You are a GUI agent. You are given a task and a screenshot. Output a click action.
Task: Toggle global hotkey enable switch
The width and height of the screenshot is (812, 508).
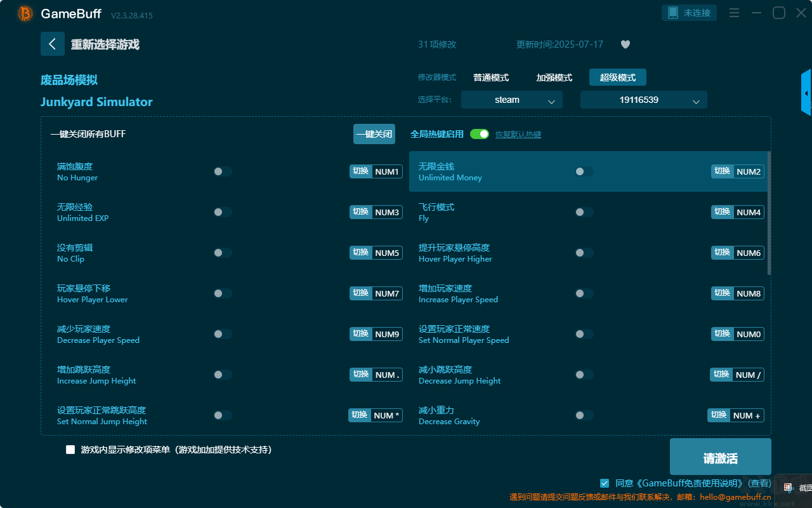480,134
